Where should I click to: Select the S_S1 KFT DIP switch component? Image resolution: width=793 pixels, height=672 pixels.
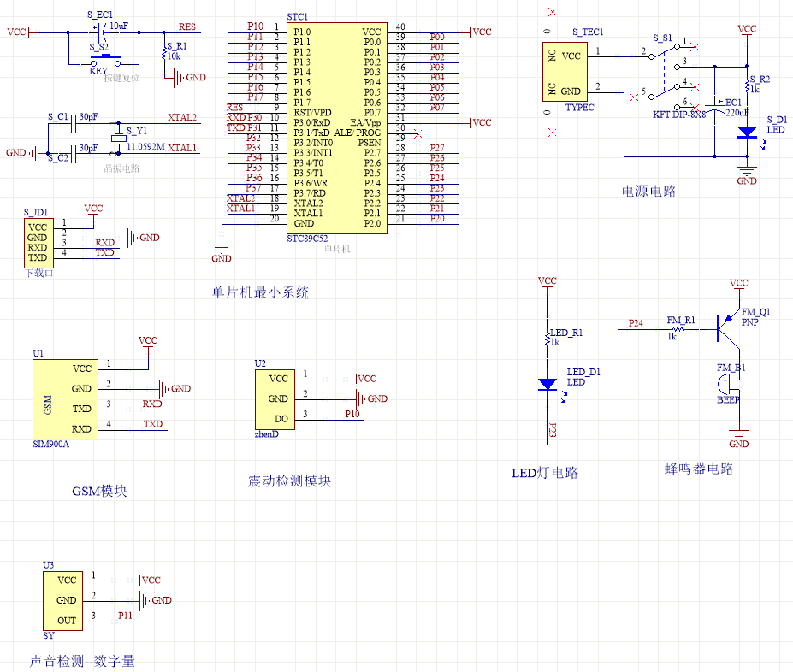point(663,75)
